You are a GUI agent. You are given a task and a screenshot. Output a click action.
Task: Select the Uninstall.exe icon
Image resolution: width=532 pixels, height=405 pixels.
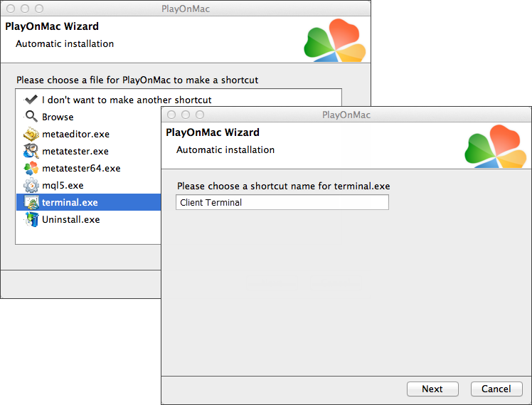pyautogui.click(x=31, y=219)
